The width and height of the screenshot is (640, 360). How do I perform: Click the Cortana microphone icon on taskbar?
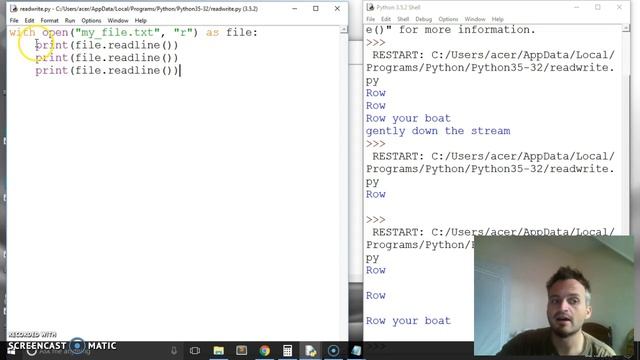(174, 350)
